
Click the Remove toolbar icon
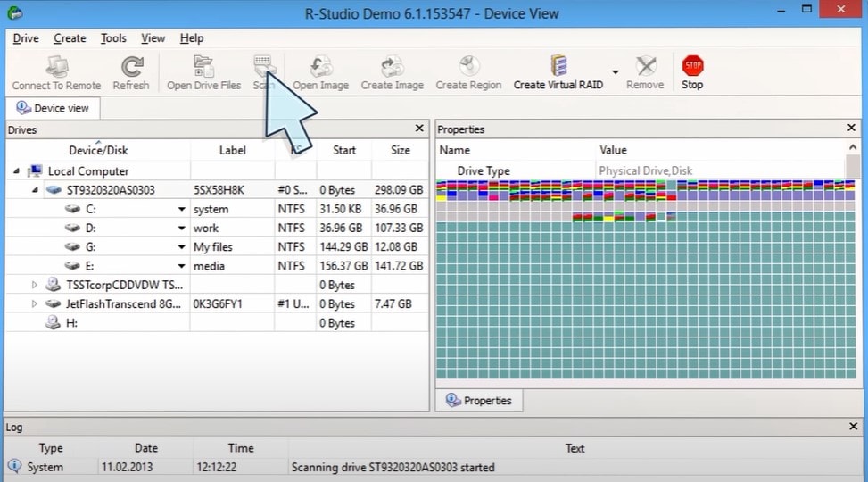pos(646,66)
